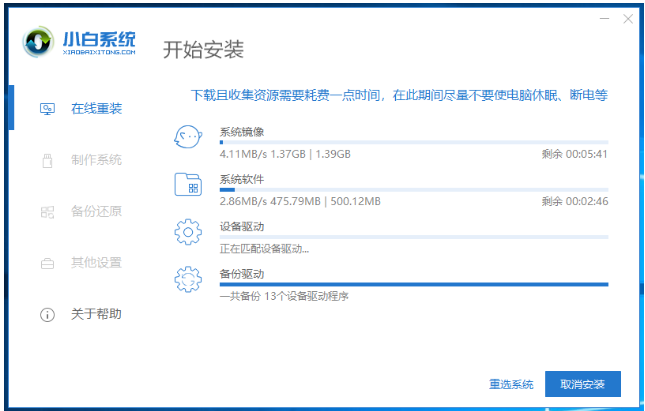This screenshot has width=645, height=411.
Task: Click the 系统镜像 download progress bar
Action: point(413,143)
